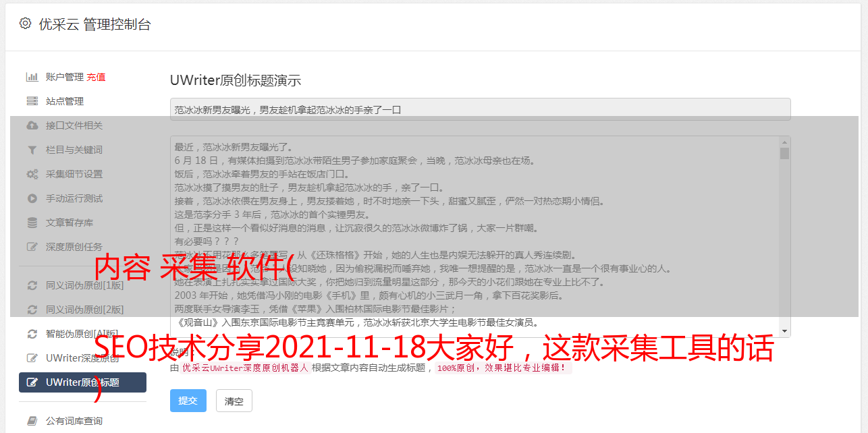Click the 栏目与关键词 filter icon
This screenshot has height=433, width=868.
coord(32,150)
